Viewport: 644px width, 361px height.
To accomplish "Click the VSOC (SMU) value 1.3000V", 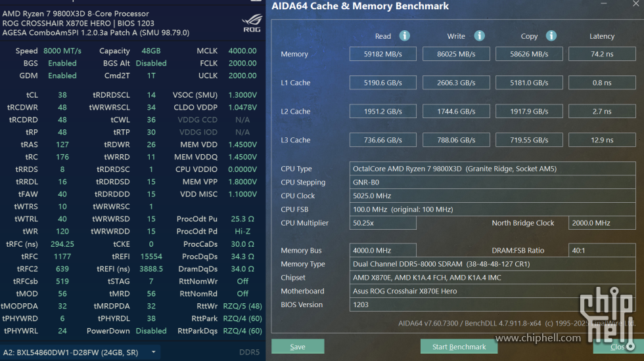I will click(242, 95).
